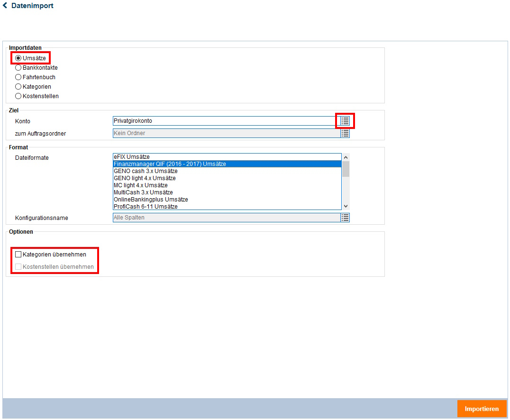Click the format list scroll up arrow

(346, 157)
